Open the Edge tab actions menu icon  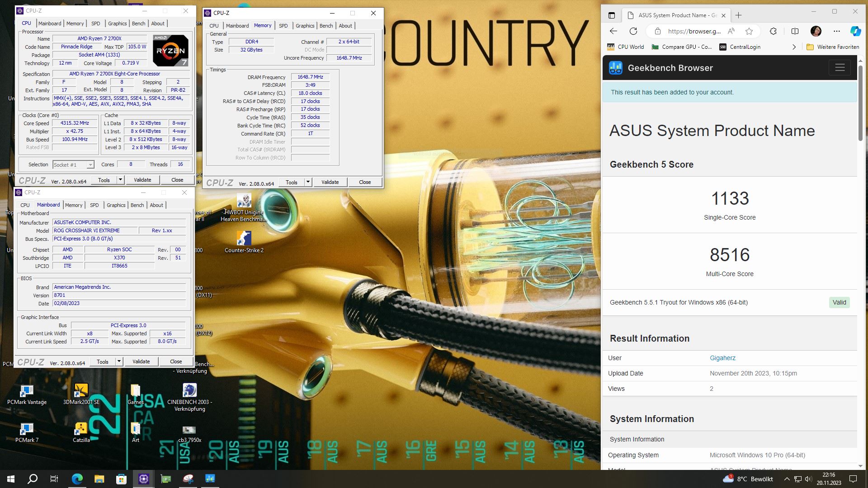(x=612, y=15)
